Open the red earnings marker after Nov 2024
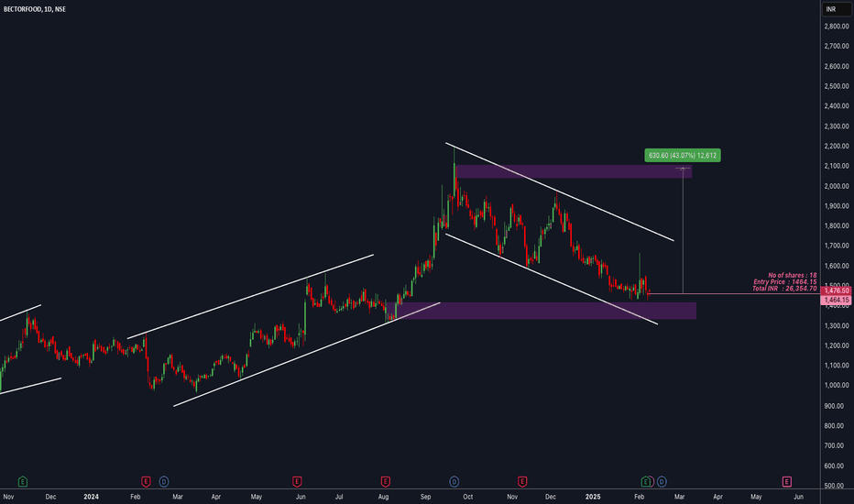 pyautogui.click(x=521, y=482)
